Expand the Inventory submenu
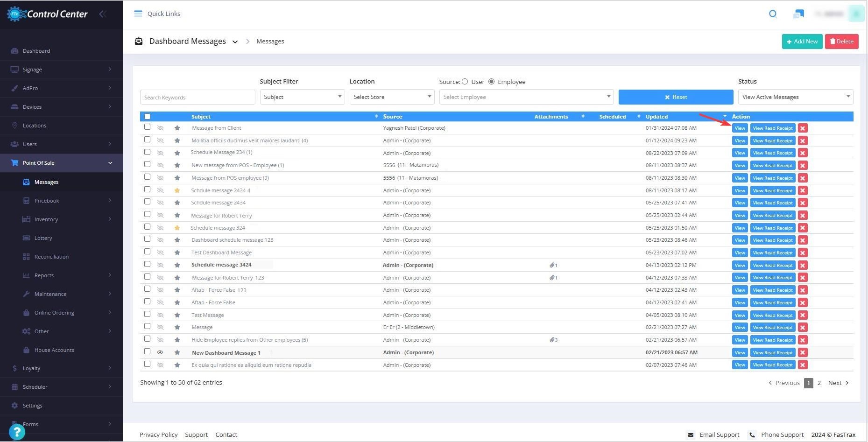Image resolution: width=868 pixels, height=442 pixels. pyautogui.click(x=62, y=219)
